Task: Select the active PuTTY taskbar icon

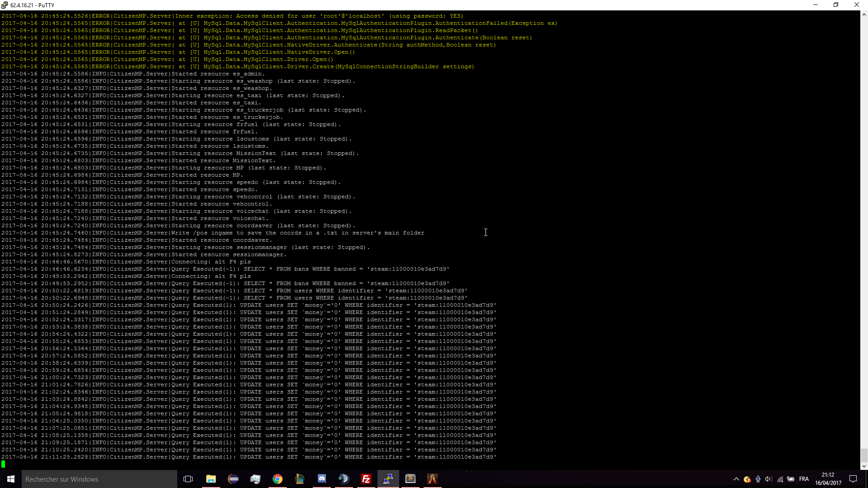Action: [388, 479]
